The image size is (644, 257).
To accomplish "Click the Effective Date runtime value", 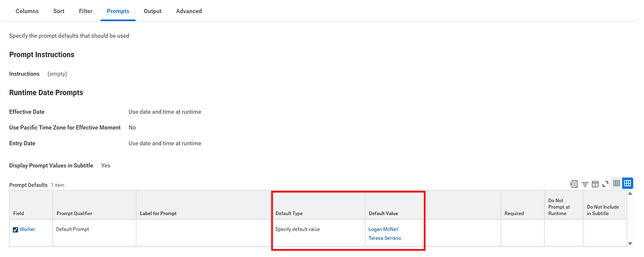I will [165, 112].
